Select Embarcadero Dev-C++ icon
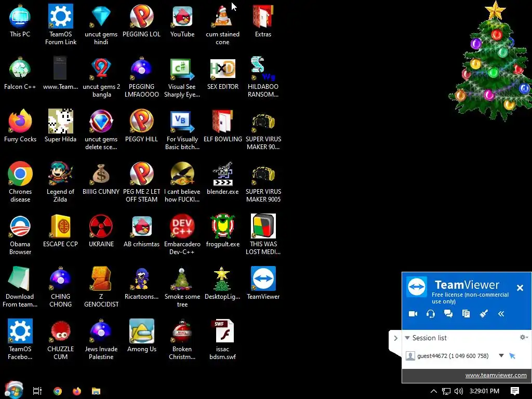The image size is (532, 399). click(x=182, y=234)
